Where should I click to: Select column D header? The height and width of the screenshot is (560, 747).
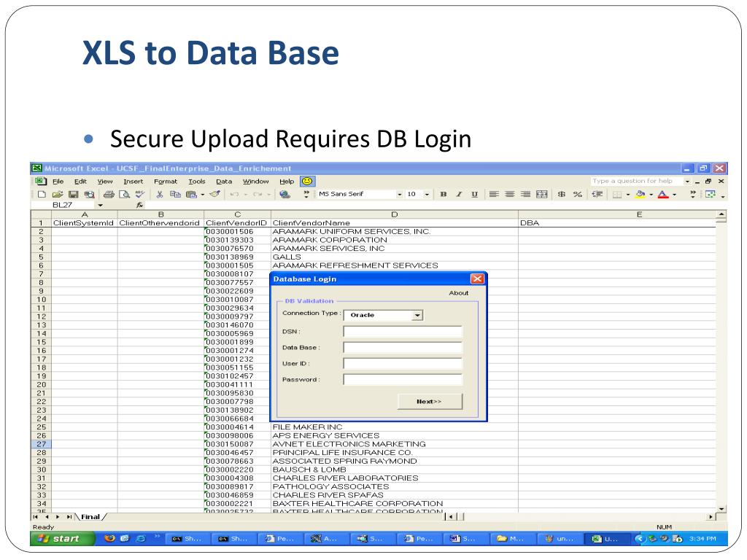pyautogui.click(x=395, y=214)
